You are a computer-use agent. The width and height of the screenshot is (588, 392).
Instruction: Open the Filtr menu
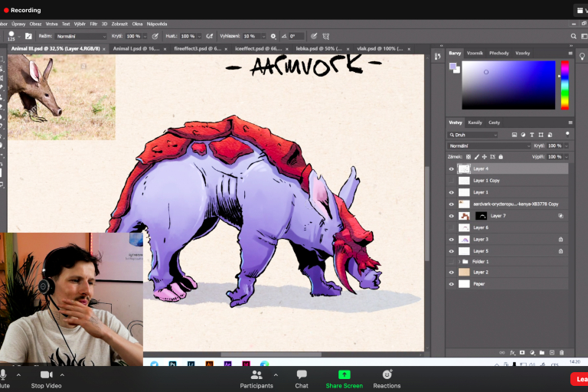[93, 24]
